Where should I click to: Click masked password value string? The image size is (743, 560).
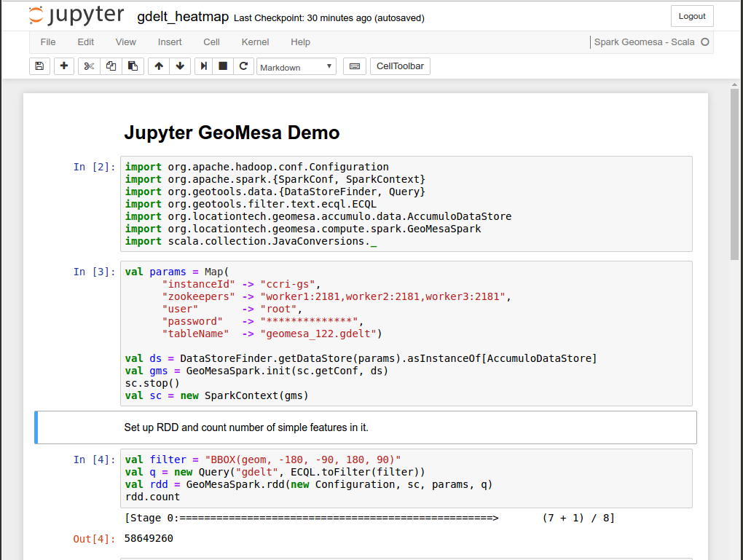[309, 321]
